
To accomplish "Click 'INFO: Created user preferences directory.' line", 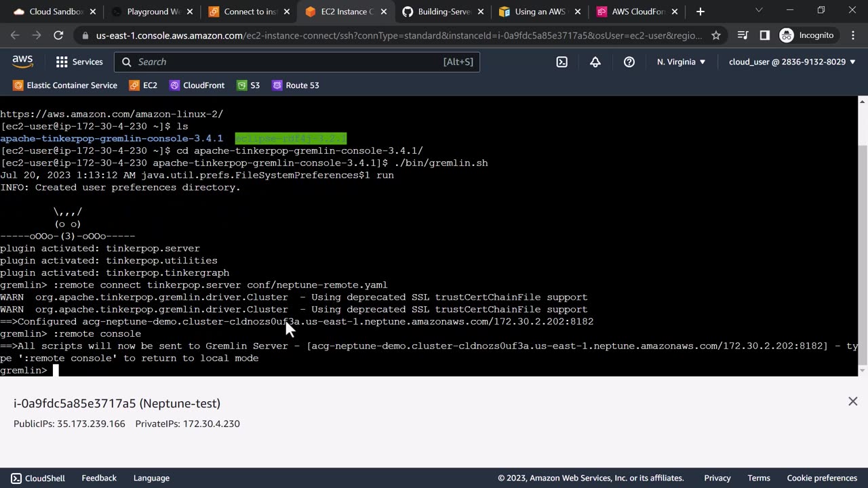I will [120, 187].
